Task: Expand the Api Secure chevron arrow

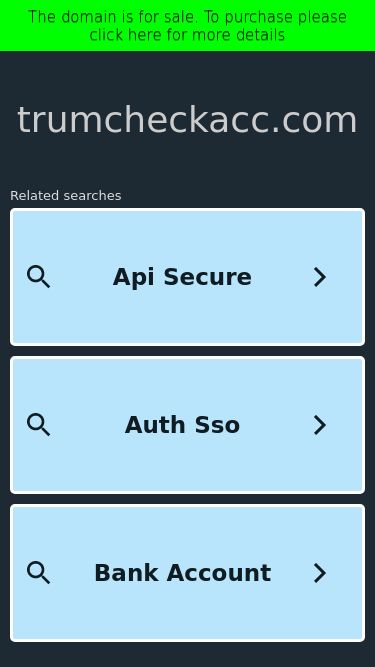Action: (320, 277)
